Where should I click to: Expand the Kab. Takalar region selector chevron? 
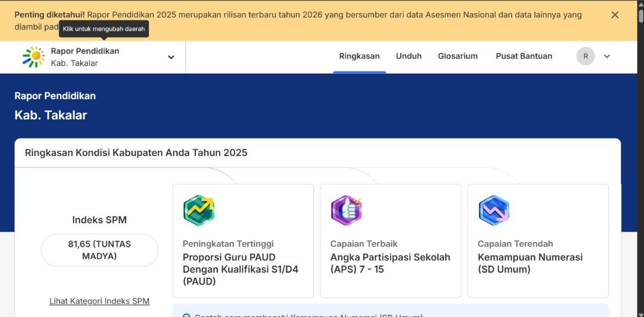(x=171, y=56)
